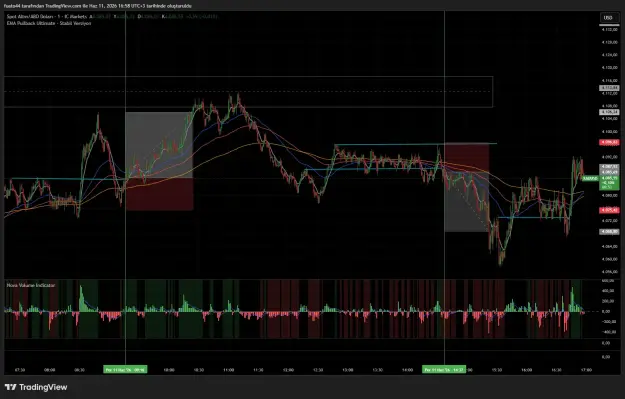Click the gray 4.113 price tag on axis

tap(609, 88)
